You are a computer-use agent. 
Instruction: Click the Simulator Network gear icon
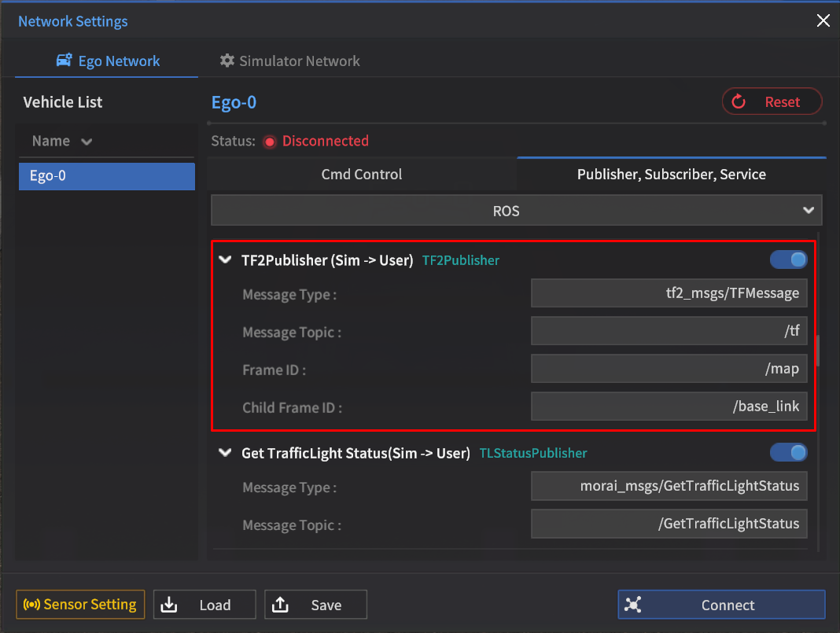[x=227, y=61]
